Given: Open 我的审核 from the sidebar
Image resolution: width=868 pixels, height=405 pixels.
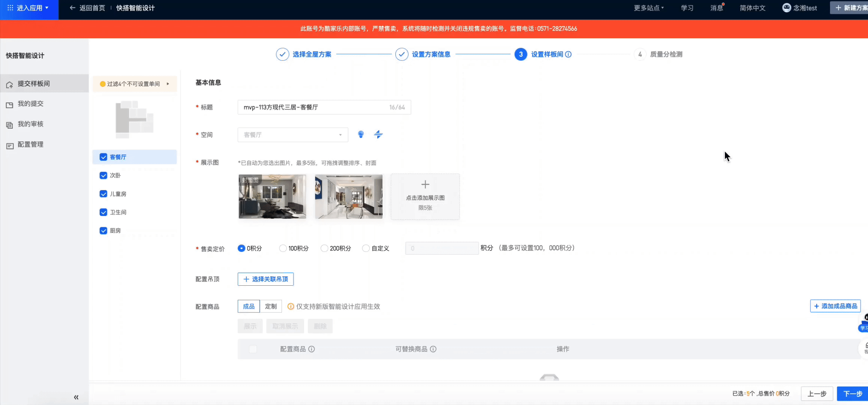Looking at the screenshot, I should click(x=30, y=124).
